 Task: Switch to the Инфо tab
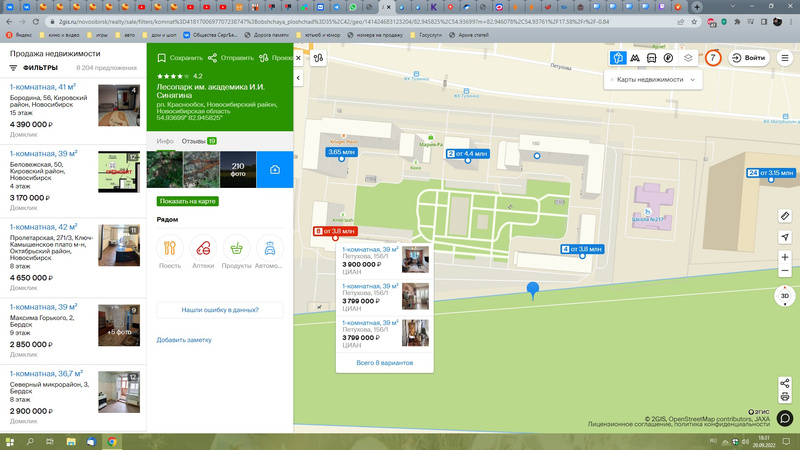(165, 141)
